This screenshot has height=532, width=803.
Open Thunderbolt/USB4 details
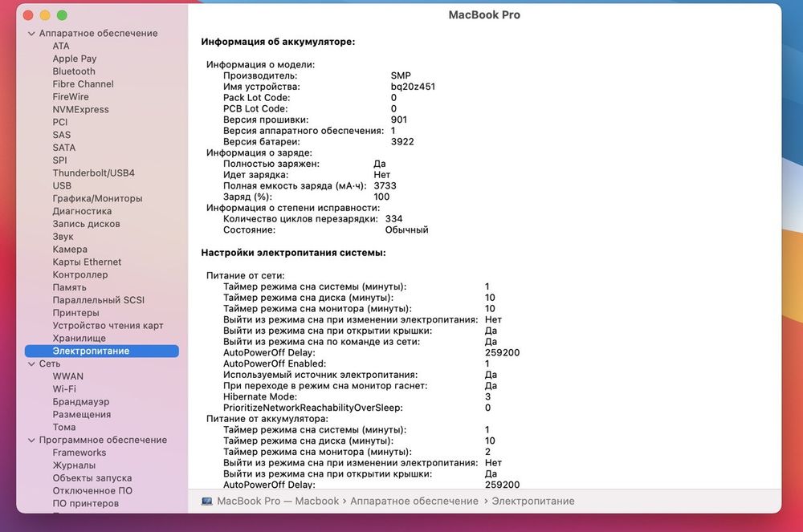[93, 173]
